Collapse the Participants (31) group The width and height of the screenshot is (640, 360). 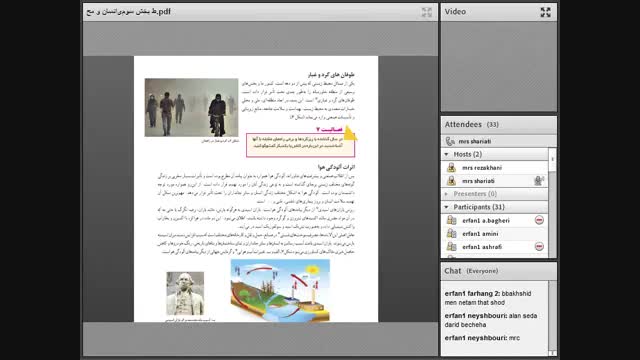click(x=447, y=207)
